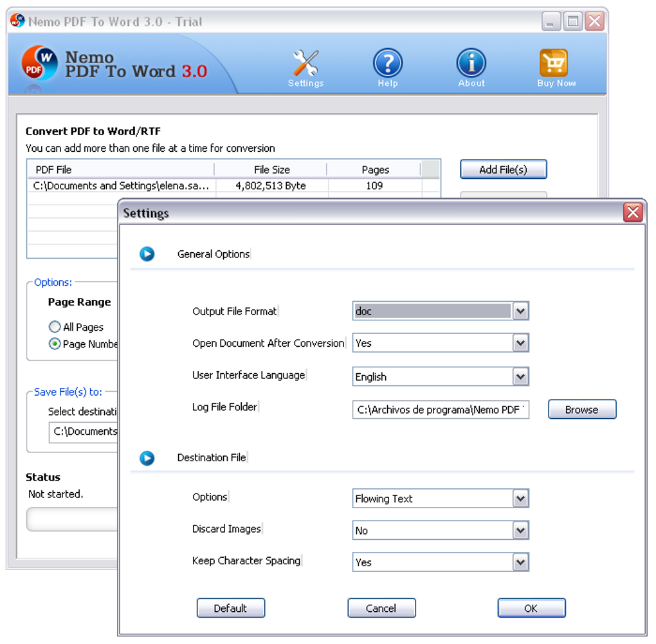Image resolution: width=656 pixels, height=644 pixels.
Task: Open Settings via the wrench icon
Action: [x=306, y=63]
